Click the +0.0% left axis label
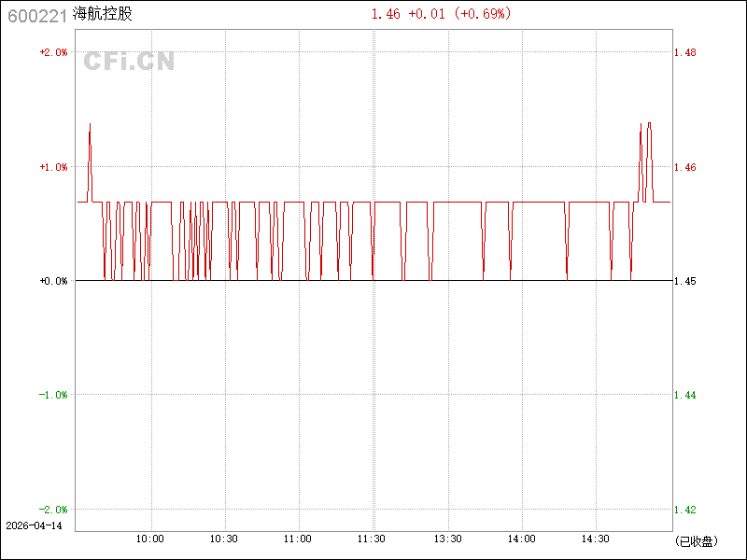Image resolution: width=747 pixels, height=560 pixels. click(x=53, y=281)
